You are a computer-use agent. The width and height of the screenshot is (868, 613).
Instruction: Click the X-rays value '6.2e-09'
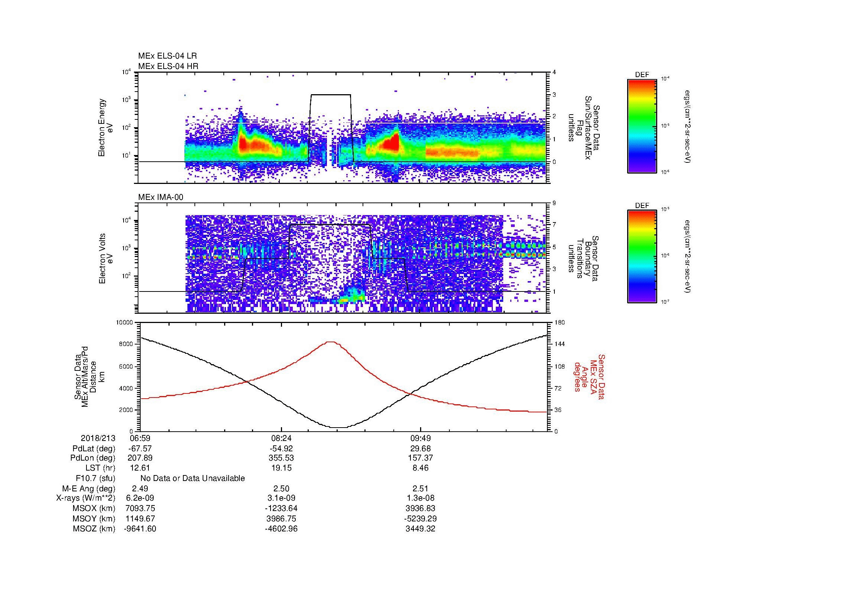(140, 498)
